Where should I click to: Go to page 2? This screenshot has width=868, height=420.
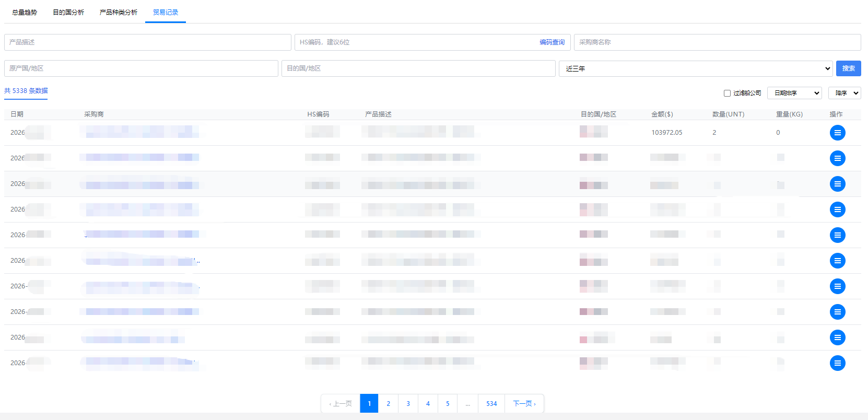[x=388, y=403]
